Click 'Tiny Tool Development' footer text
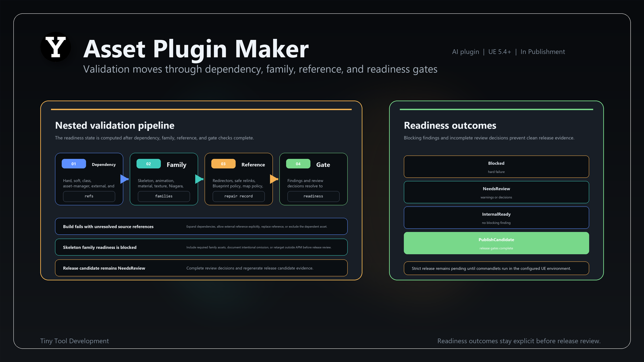 point(74,341)
